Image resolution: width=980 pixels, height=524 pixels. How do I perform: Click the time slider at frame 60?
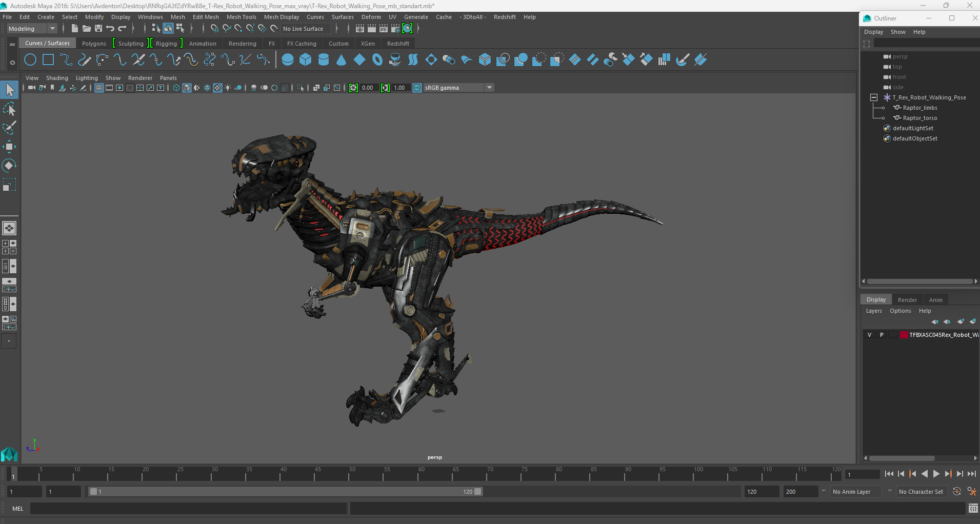click(421, 474)
